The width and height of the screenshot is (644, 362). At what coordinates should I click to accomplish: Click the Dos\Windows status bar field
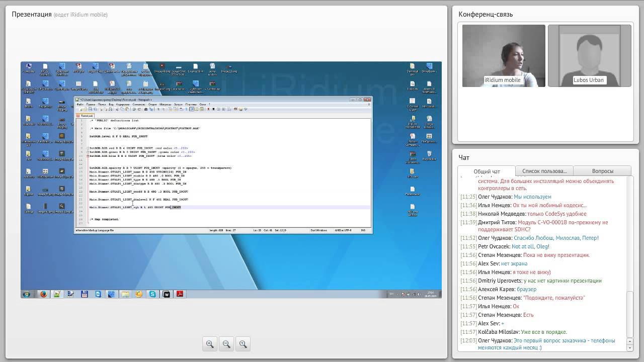(318, 230)
